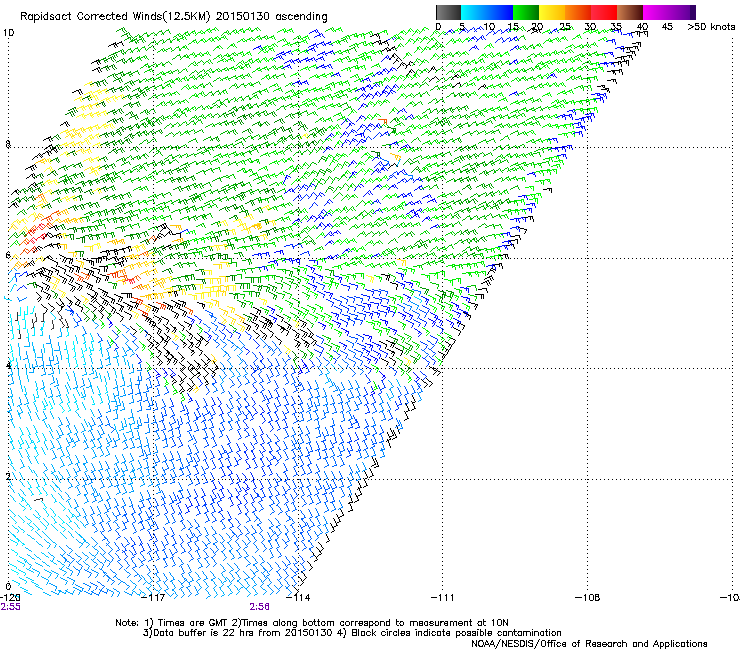Viewport: 740px width, 650px height.
Task: Click the latitude '10' label on left axis
Action: [x=8, y=33]
